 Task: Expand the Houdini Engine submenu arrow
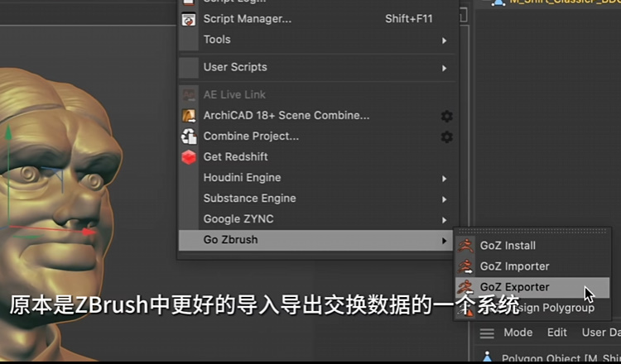(x=445, y=179)
